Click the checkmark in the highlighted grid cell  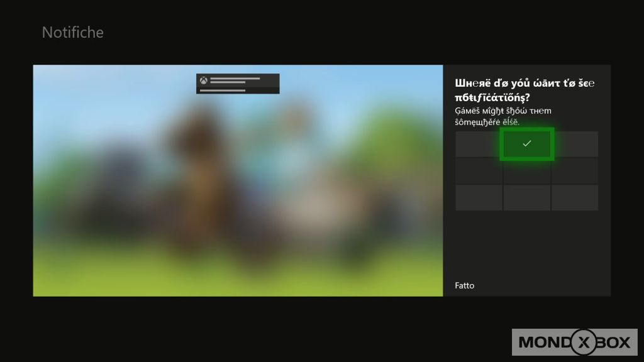click(527, 144)
